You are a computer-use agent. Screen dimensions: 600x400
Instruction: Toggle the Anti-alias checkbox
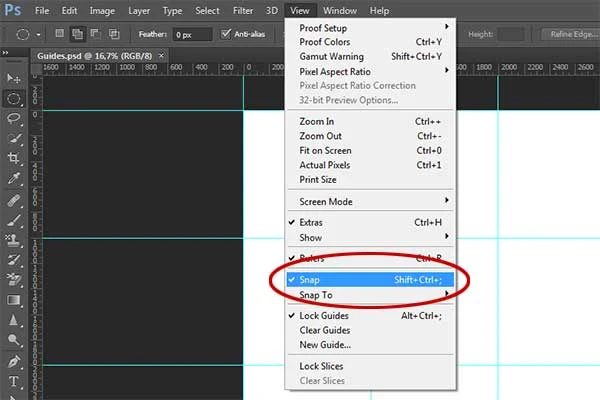[226, 34]
